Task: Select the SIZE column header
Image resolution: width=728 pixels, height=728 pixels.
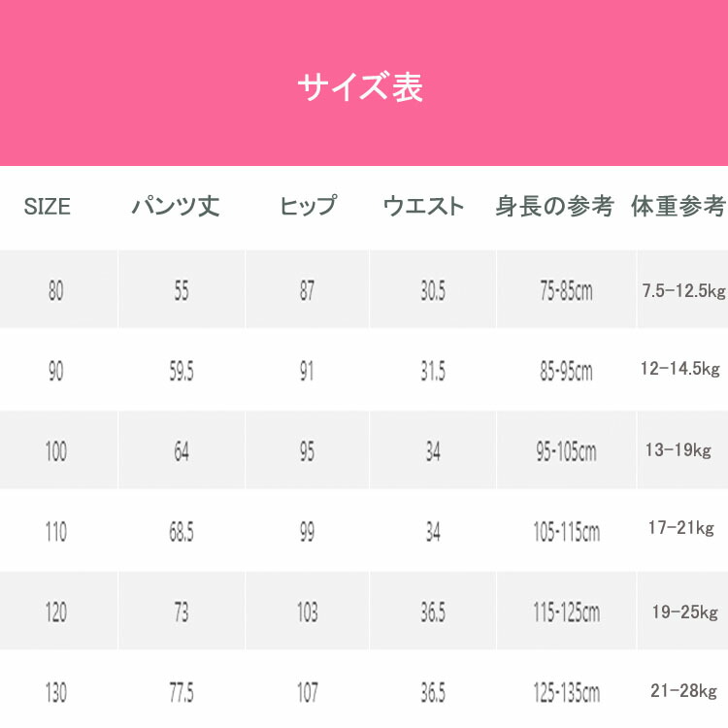Action: tap(47, 207)
